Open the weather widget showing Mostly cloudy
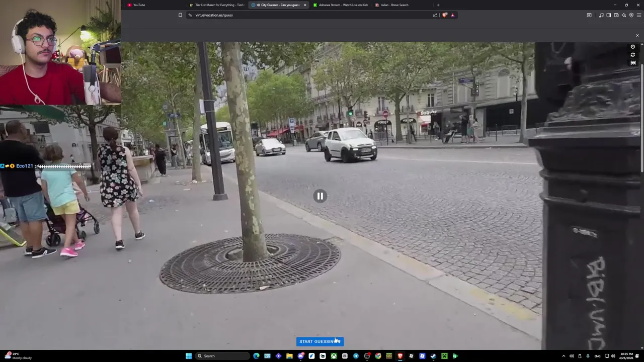Viewport: 644px width, 362px height. click(x=17, y=356)
